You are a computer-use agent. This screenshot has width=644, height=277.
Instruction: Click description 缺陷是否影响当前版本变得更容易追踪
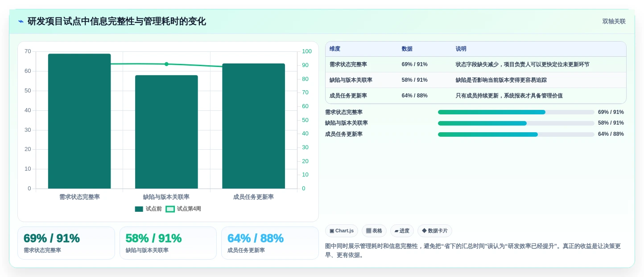[x=501, y=80]
